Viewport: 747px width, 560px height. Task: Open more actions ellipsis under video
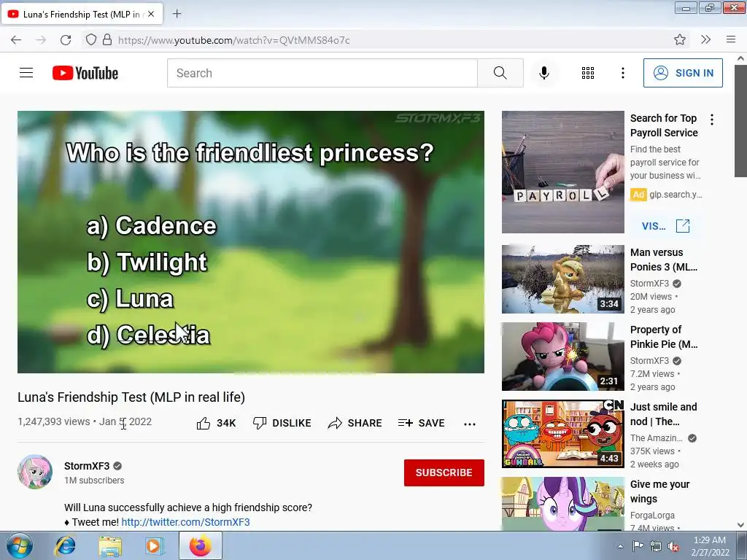470,424
